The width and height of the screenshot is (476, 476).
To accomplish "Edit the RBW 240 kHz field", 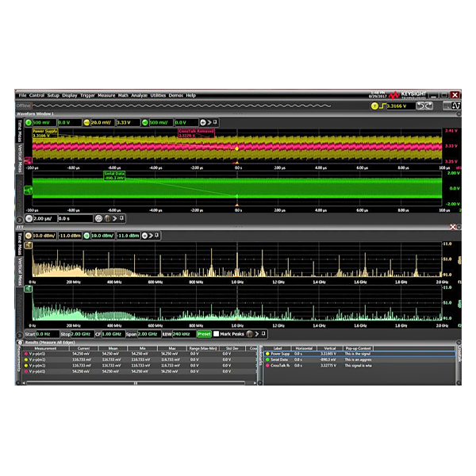I will (x=184, y=334).
